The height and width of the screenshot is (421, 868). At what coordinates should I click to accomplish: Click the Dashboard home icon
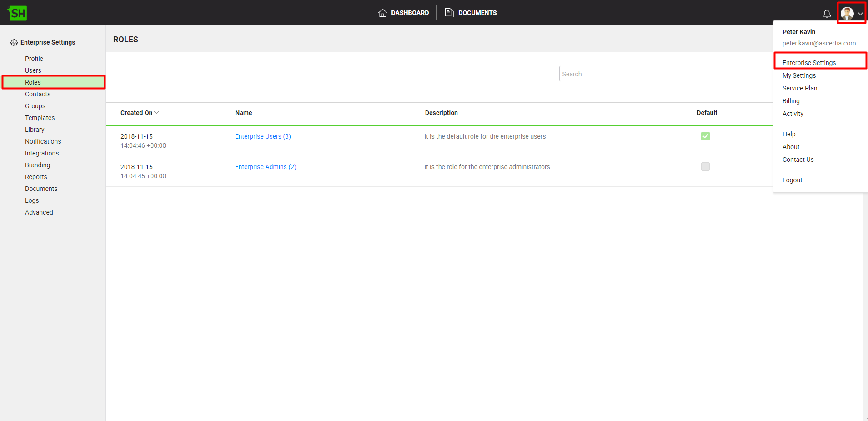tap(383, 13)
